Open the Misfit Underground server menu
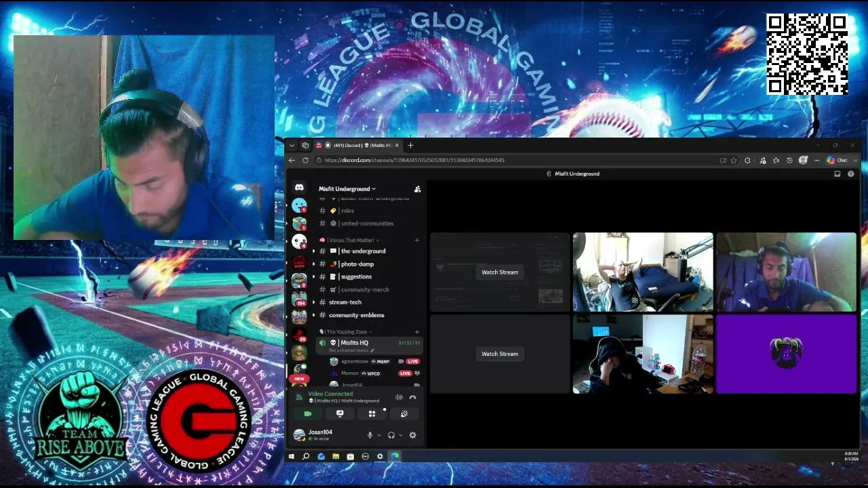Image resolution: width=868 pixels, height=488 pixels. pyautogui.click(x=347, y=189)
